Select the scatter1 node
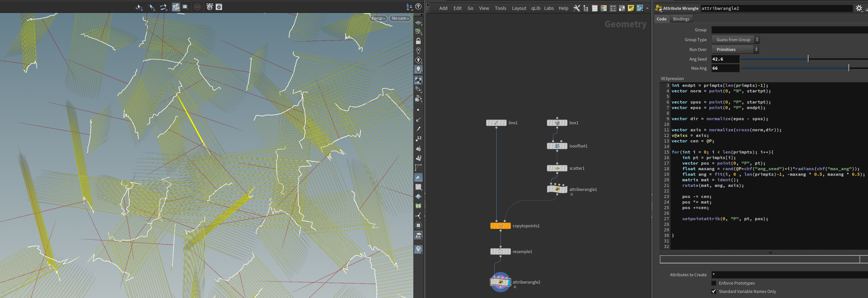Viewport: 868px width, 298px height. click(x=557, y=168)
